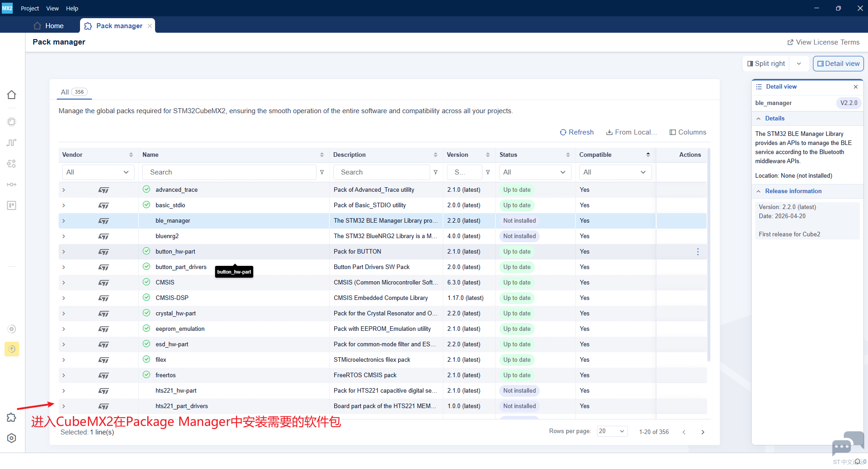Click the Description column filter funnel icon
This screenshot has height=469, width=868.
coord(436,172)
